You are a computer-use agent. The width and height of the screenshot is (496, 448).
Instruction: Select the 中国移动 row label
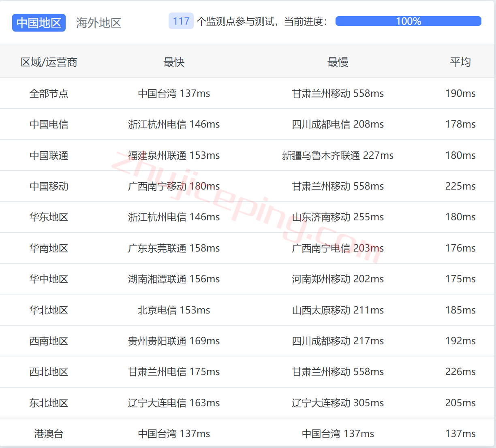(49, 186)
